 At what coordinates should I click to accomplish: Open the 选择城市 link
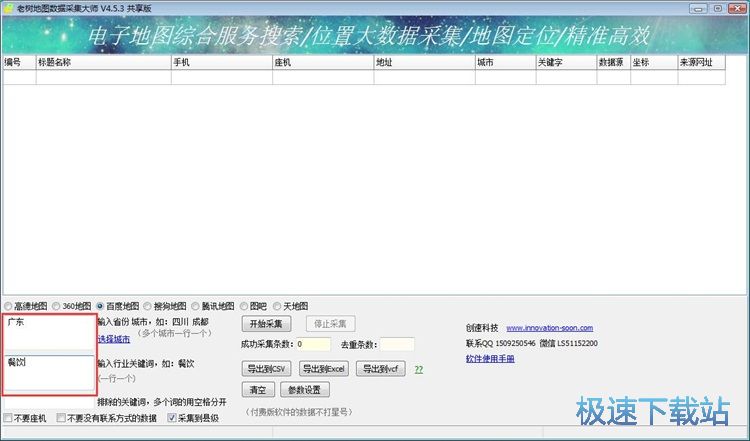(114, 339)
